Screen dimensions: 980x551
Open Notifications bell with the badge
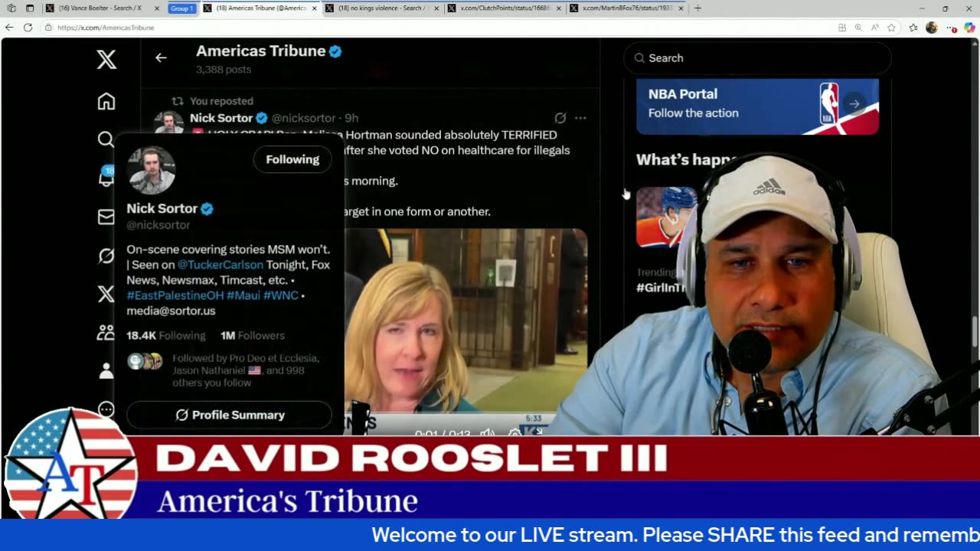point(106,178)
